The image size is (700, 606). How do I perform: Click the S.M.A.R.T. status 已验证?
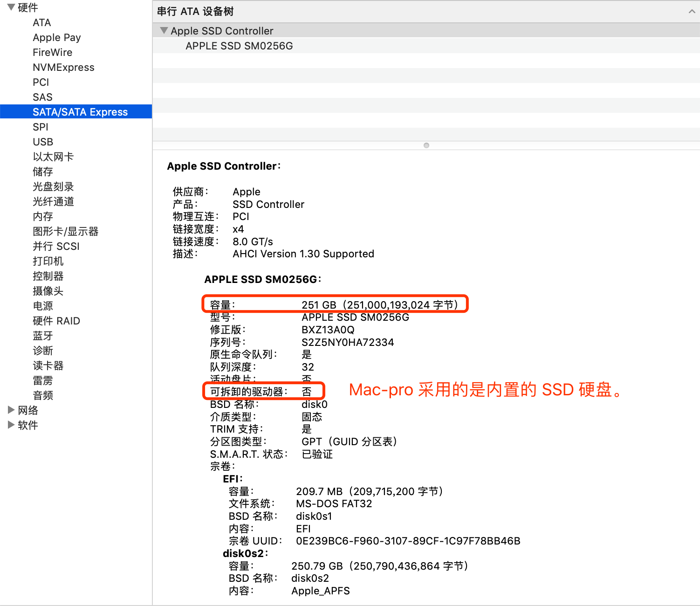[317, 454]
